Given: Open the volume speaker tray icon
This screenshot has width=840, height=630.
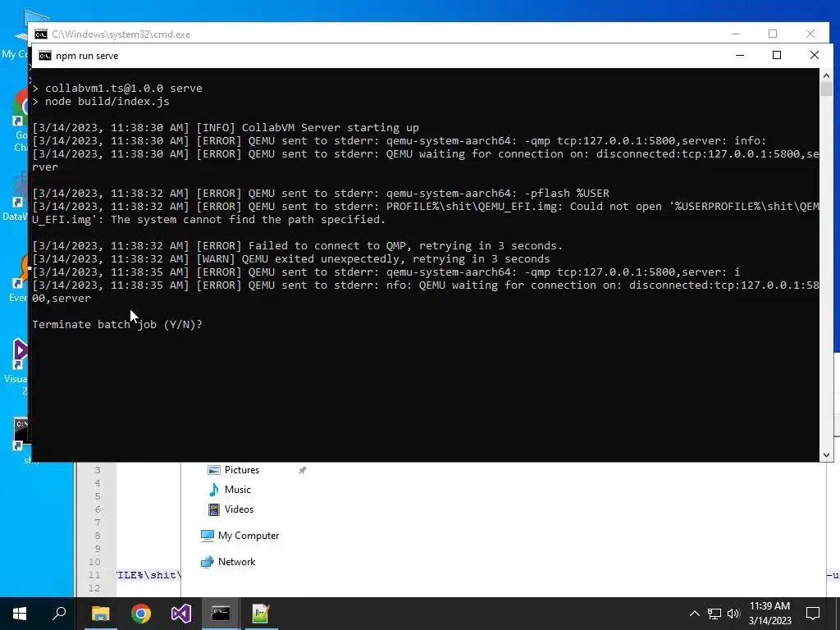Looking at the screenshot, I should point(733,614).
